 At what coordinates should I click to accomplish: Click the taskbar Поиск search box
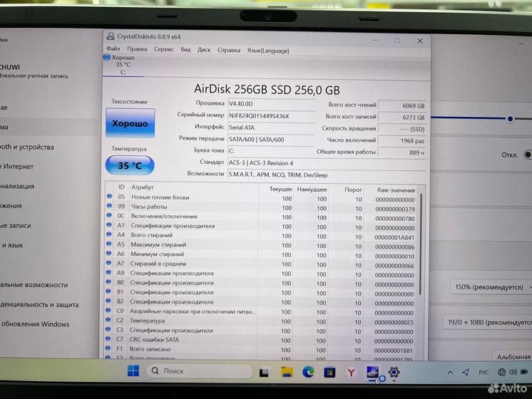199,371
